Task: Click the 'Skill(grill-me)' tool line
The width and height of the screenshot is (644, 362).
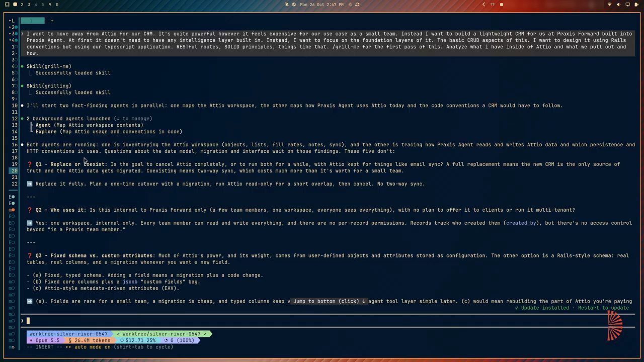Action: [x=49, y=66]
